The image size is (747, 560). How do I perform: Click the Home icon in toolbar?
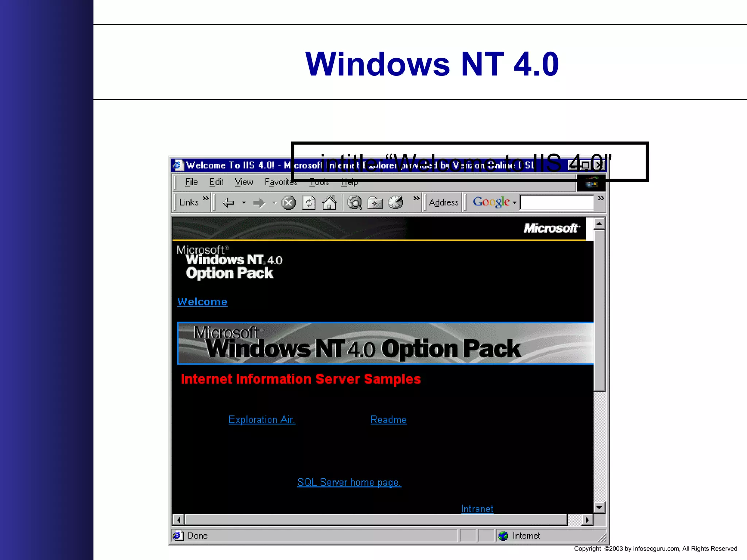pyautogui.click(x=329, y=202)
